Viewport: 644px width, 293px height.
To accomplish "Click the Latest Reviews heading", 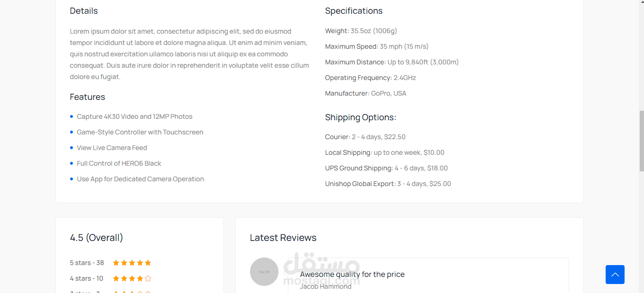I will tap(283, 238).
